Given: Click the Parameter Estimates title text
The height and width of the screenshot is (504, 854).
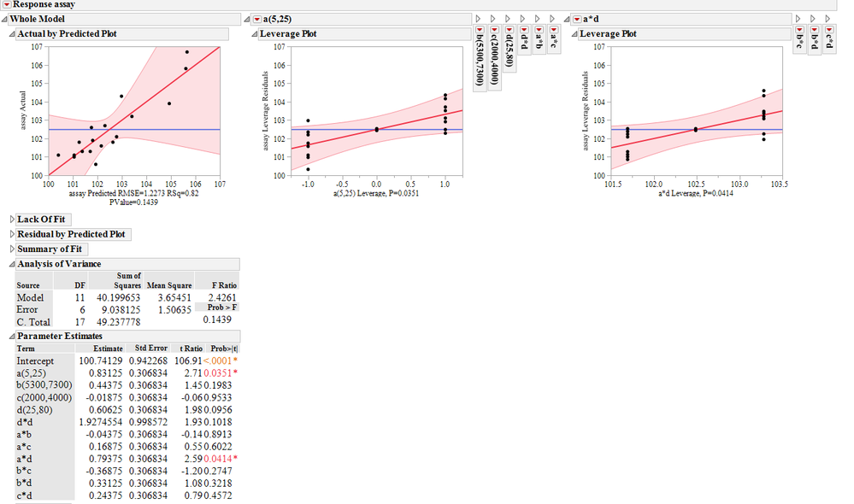Looking at the screenshot, I should (60, 337).
